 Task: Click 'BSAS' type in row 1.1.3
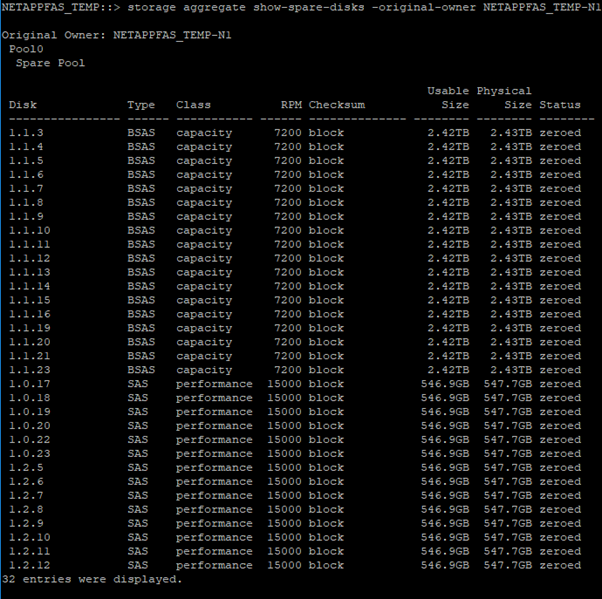[141, 133]
